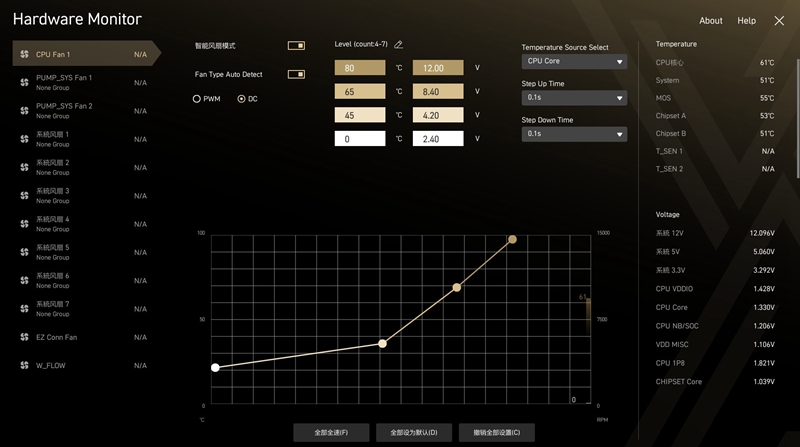The image size is (800, 447).
Task: Open the Step Down Time dropdown
Action: (574, 134)
